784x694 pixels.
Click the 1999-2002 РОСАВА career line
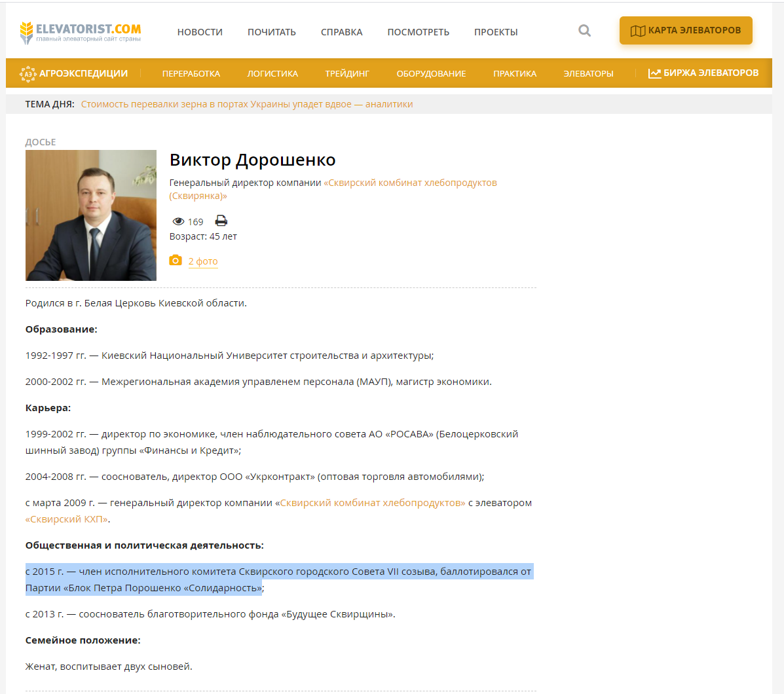[272, 442]
